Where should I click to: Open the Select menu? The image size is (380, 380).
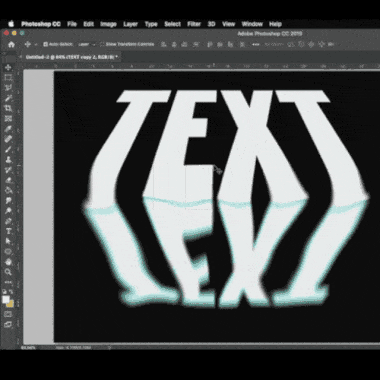pos(172,24)
